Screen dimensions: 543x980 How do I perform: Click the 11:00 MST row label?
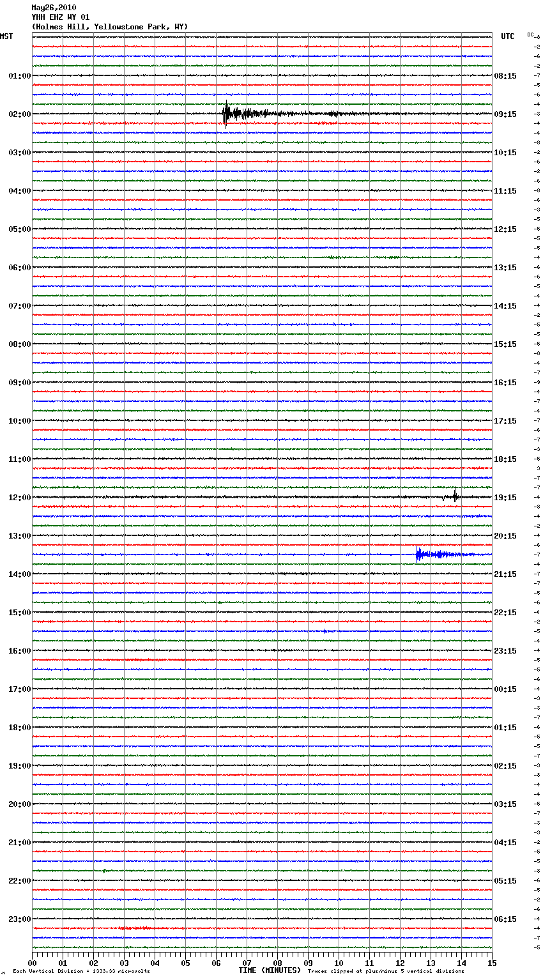click(x=20, y=459)
